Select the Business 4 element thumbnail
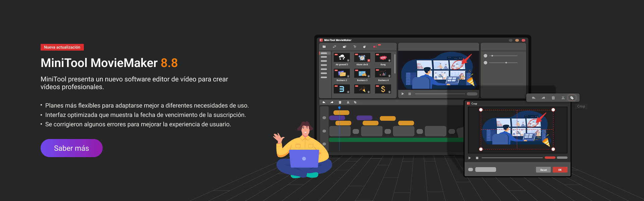The image size is (644, 201). [x=383, y=73]
